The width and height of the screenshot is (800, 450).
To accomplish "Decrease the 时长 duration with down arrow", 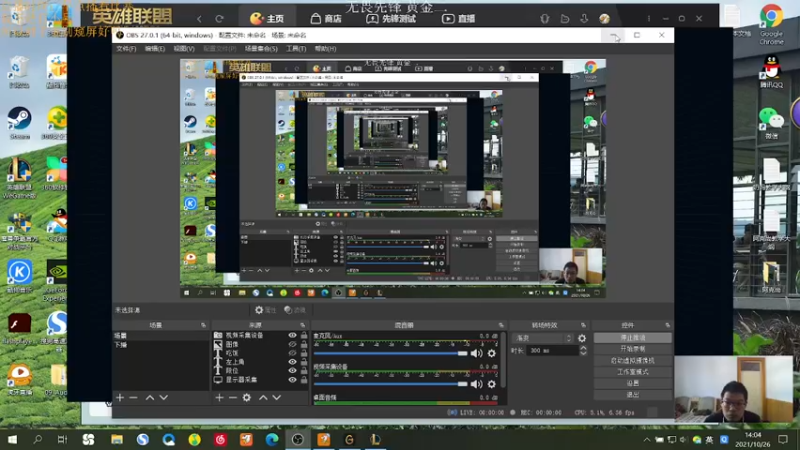I will 583,353.
